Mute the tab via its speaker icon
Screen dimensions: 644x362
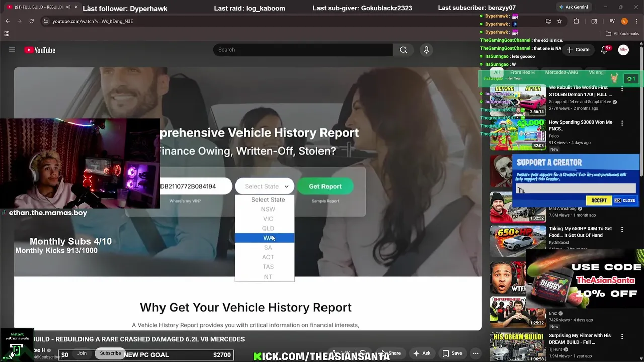coord(68,7)
